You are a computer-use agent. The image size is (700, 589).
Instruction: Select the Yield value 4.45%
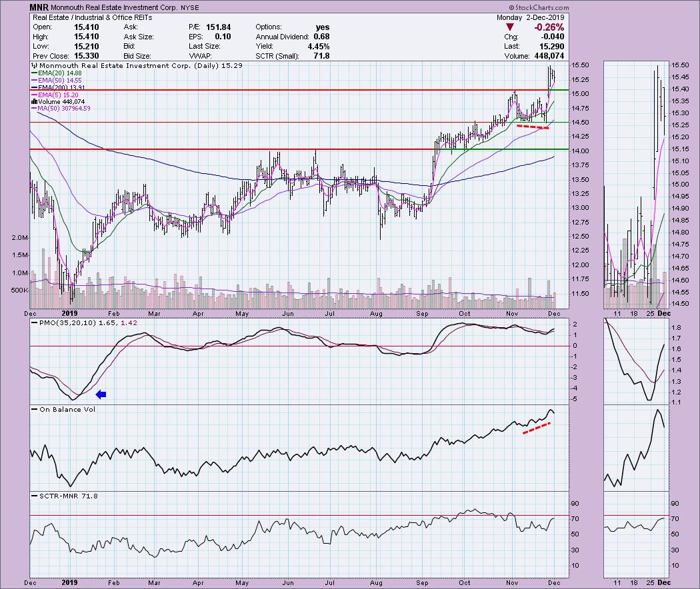[x=318, y=47]
